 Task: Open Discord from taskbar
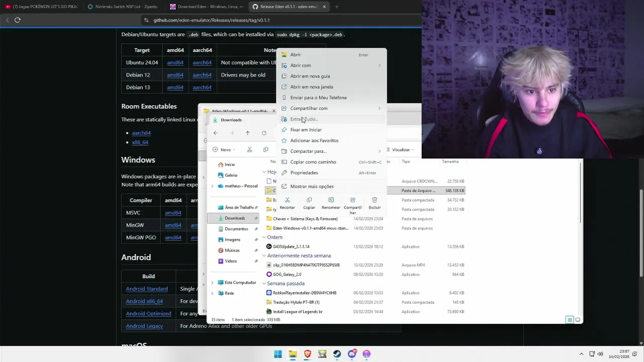(x=352, y=354)
